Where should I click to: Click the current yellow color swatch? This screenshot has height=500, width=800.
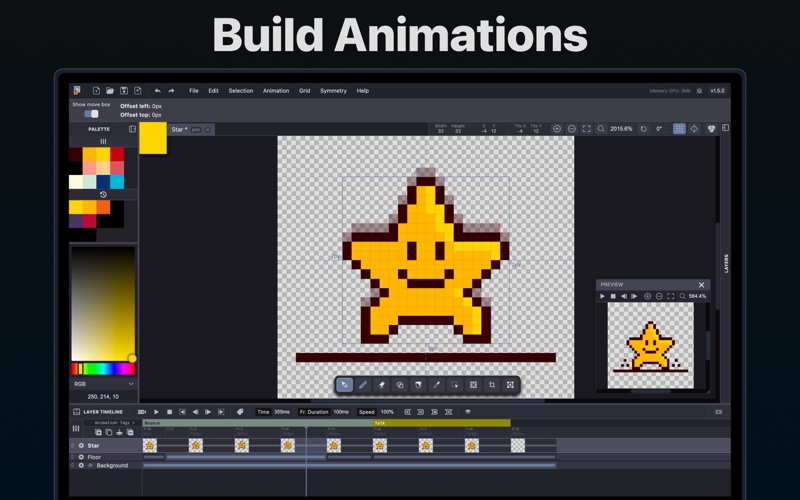click(x=153, y=138)
